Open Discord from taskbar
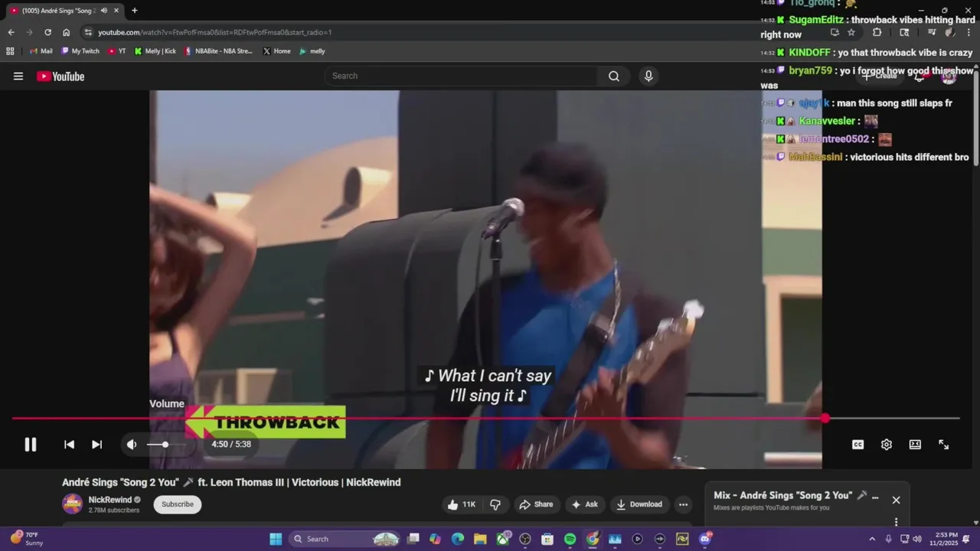This screenshot has height=551, width=980. click(x=705, y=539)
